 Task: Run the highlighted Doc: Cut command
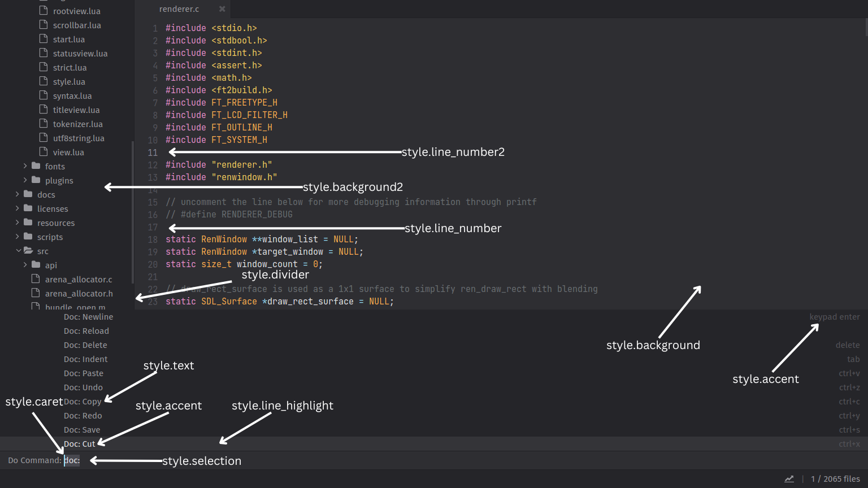pos(434,444)
